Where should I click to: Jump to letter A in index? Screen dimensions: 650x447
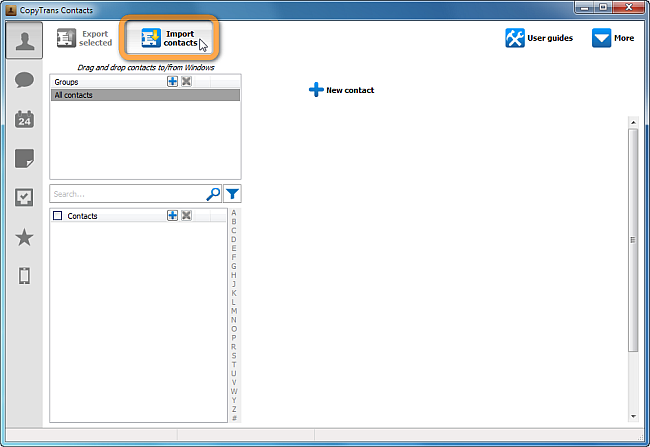[x=234, y=213]
